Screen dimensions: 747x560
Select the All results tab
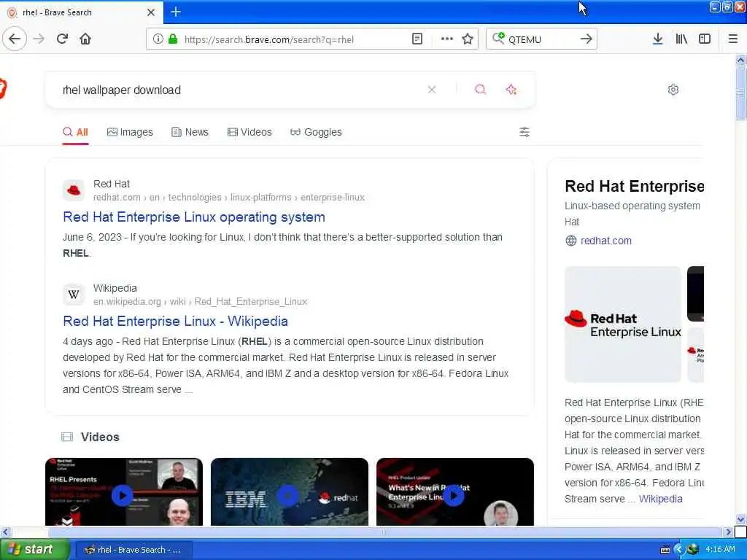(x=75, y=132)
